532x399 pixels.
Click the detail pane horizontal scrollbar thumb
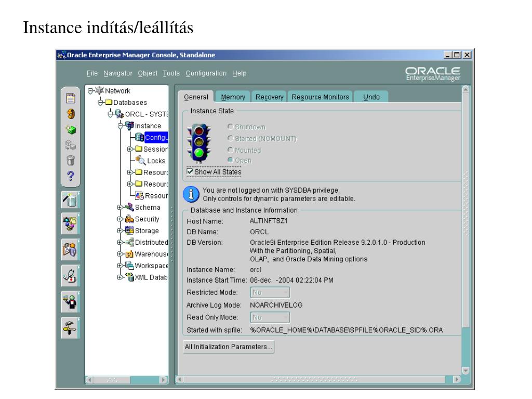[314, 379]
